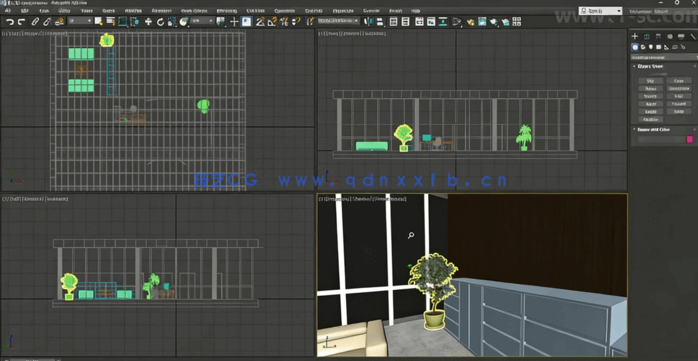Click the Box primitive button

click(x=651, y=81)
